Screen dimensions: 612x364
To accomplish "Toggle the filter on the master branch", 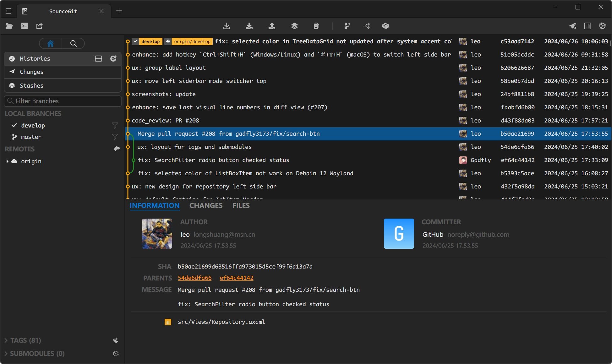I will click(115, 137).
